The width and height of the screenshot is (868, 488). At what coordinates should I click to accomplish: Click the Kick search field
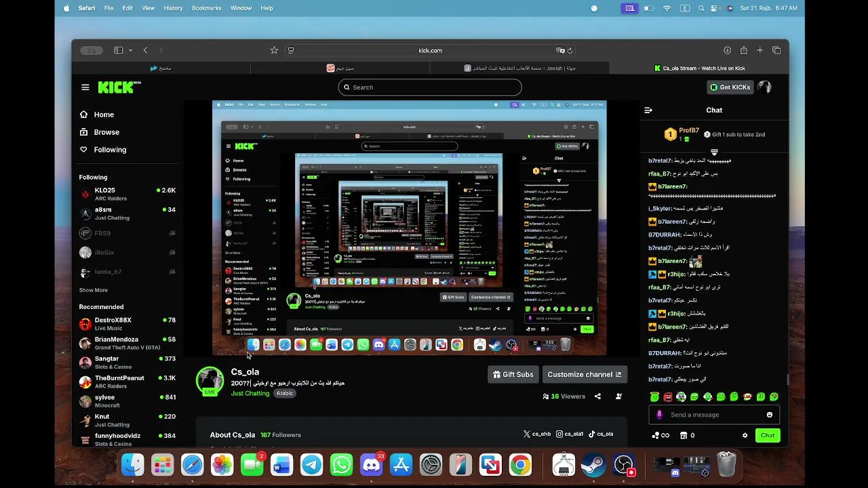pyautogui.click(x=430, y=87)
